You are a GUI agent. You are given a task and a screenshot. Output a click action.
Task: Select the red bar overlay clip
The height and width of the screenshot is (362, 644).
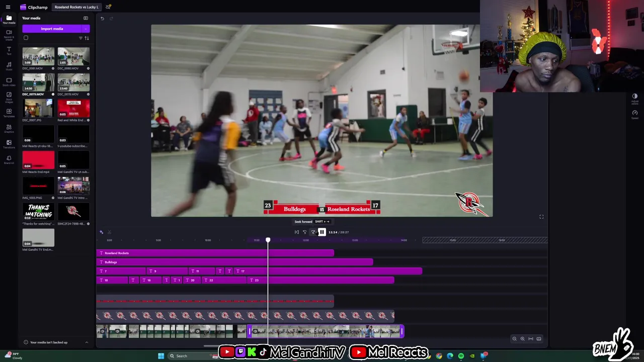(215, 301)
